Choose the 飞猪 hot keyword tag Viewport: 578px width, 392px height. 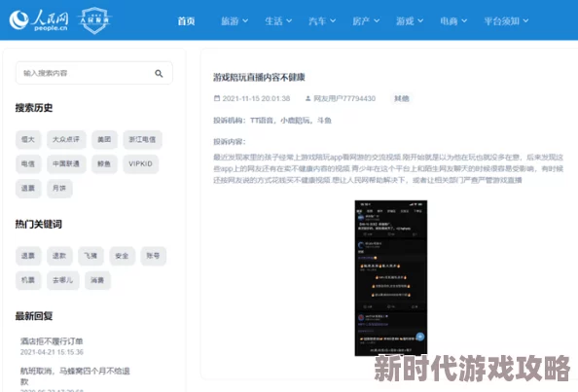coord(90,256)
